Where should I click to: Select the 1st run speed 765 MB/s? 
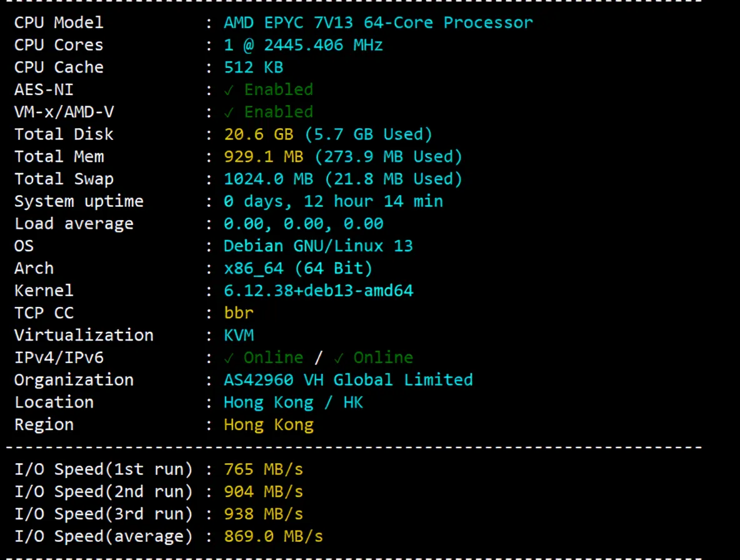[x=263, y=469]
